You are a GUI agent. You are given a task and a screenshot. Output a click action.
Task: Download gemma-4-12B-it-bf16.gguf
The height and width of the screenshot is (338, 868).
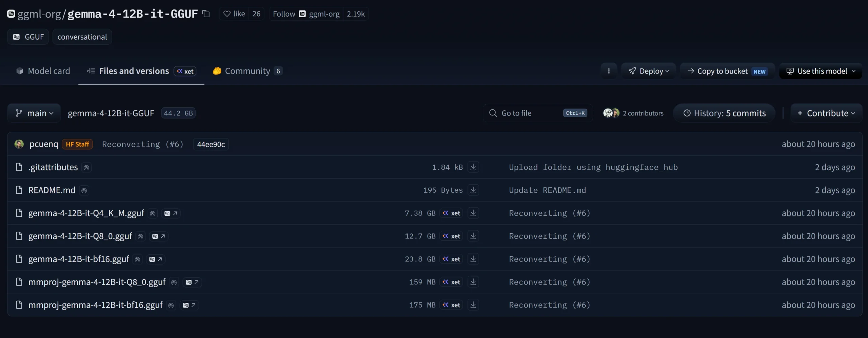pos(473,259)
